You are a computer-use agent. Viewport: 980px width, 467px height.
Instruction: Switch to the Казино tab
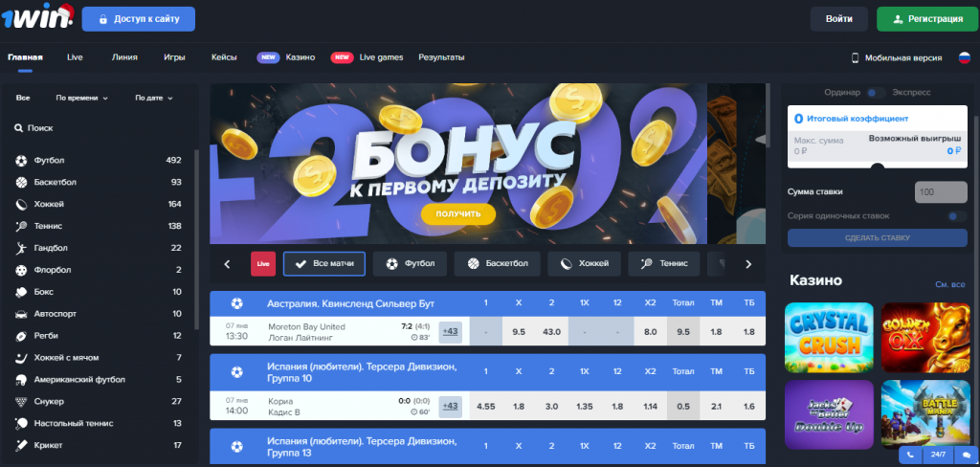click(300, 57)
